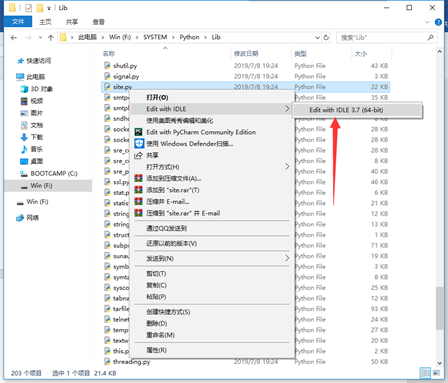Open Network in navigation pane

[32, 218]
